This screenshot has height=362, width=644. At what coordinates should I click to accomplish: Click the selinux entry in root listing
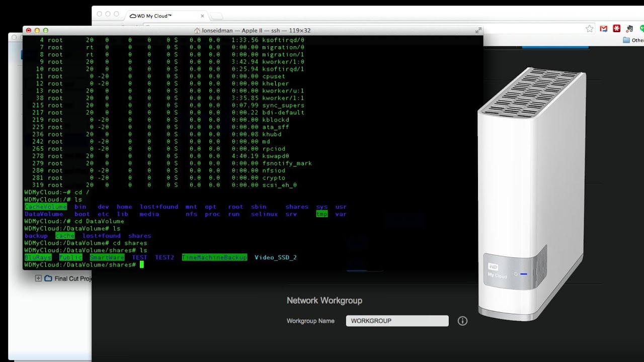(x=265, y=214)
